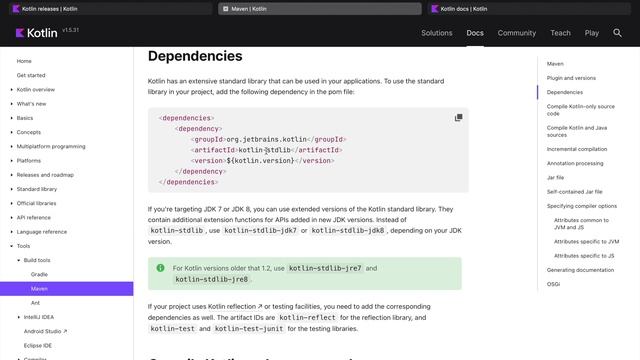Open Teach in top navigation
This screenshot has height=360, width=640.
(x=560, y=33)
